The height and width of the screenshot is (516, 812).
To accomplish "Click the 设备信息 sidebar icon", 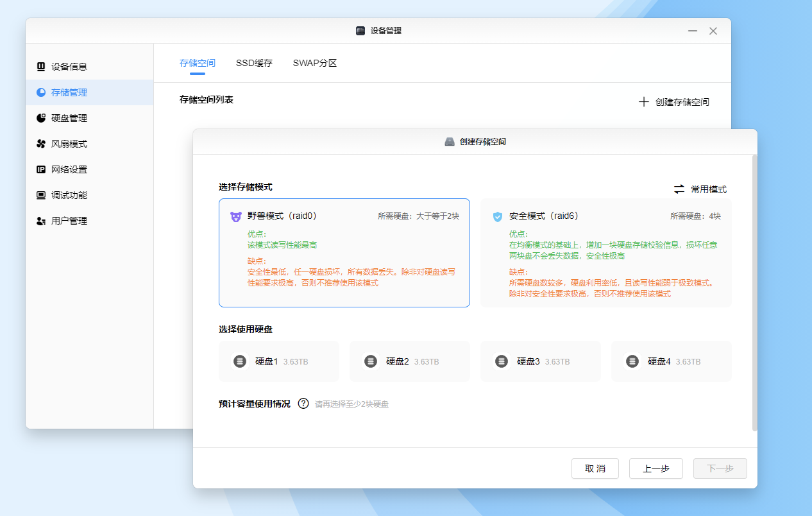I will pyautogui.click(x=41, y=66).
